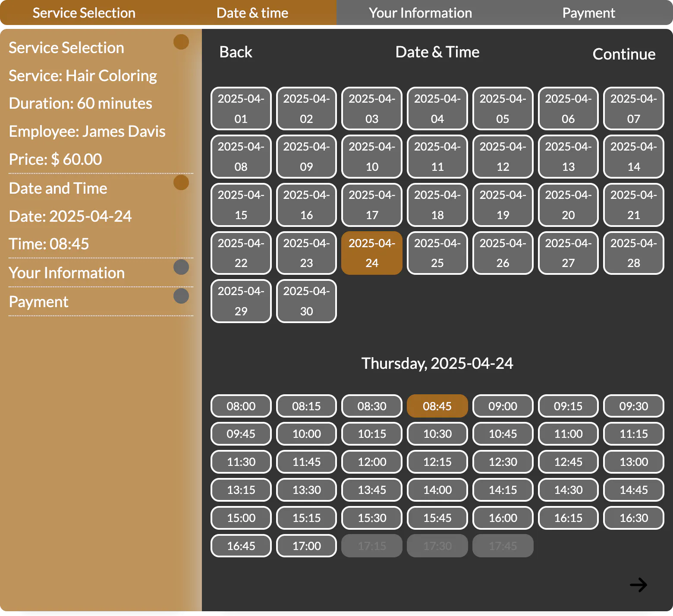Select date 2025-04-21
Image resolution: width=673 pixels, height=616 pixels.
click(x=634, y=205)
